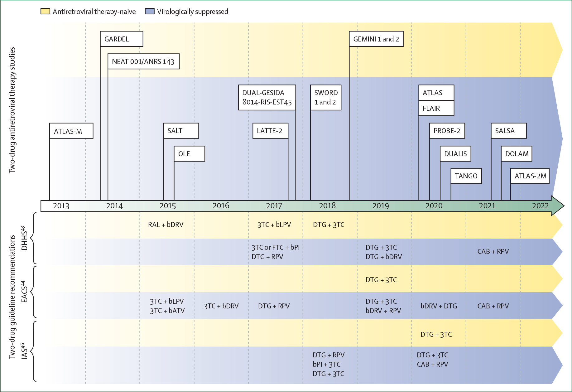Click Two-drug guideline recommendations axis label
The image size is (572, 392).
coord(12,297)
